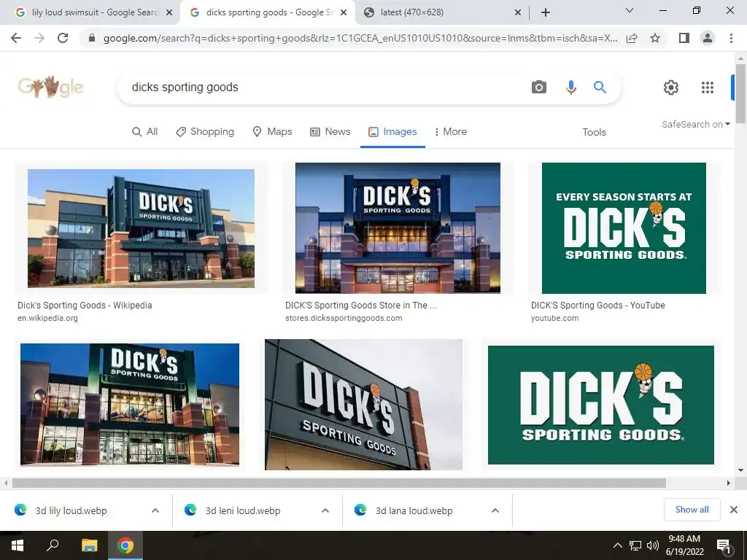Image resolution: width=747 pixels, height=560 pixels.
Task: Click the vertical scrollbar down arrow
Action: [740, 470]
